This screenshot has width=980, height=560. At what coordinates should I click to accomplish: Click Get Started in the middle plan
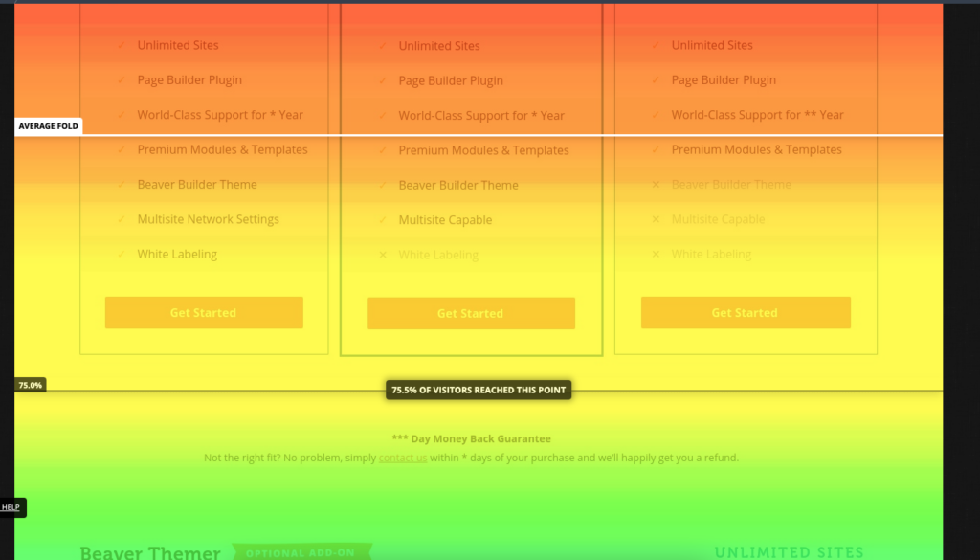(471, 313)
